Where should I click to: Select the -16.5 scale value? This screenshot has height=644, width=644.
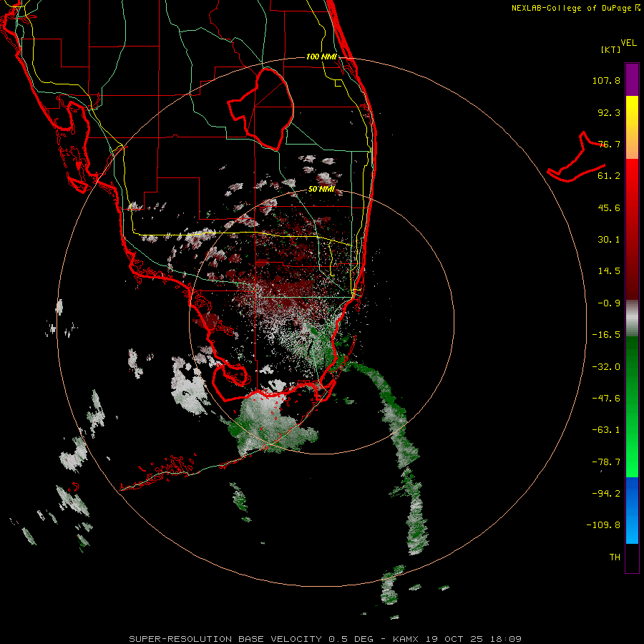pos(606,335)
